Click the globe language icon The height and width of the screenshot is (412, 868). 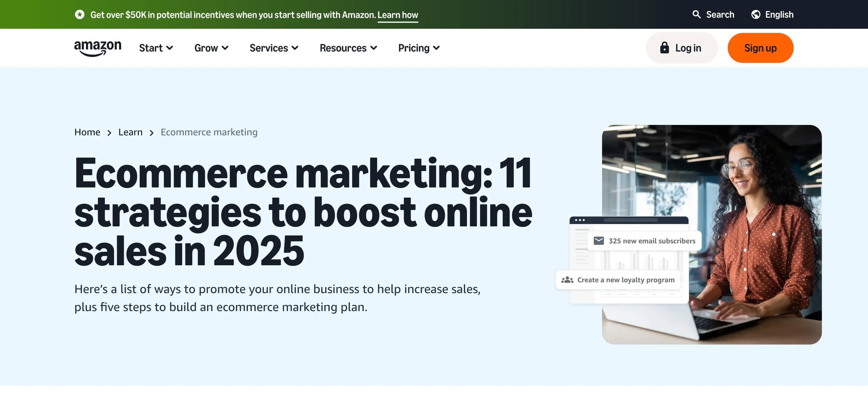[x=756, y=14]
